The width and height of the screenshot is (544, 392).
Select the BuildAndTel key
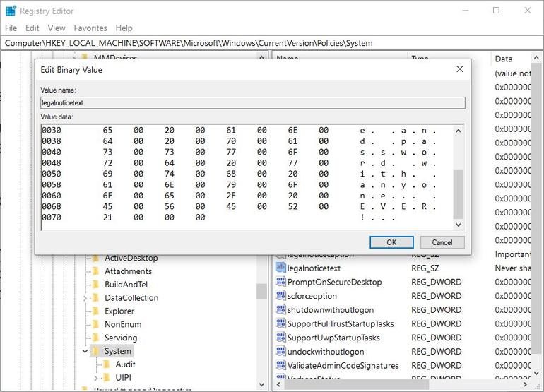tap(126, 285)
